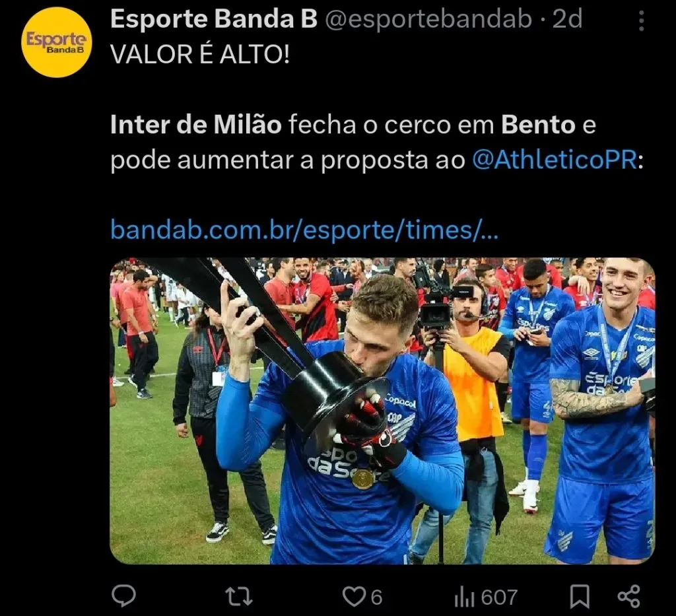The image size is (676, 616).
Task: Enlarge the goalkeeper kissing trophy photo
Action: click(x=382, y=411)
